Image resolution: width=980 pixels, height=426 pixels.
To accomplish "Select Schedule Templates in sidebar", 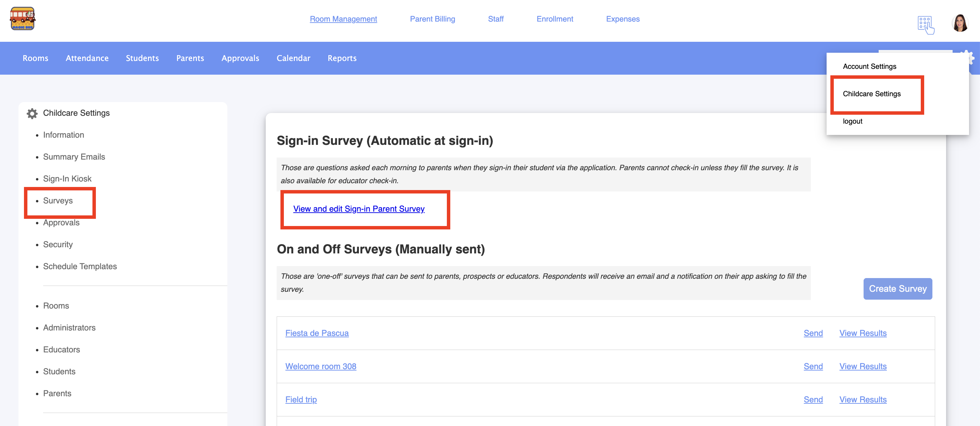I will pos(80,266).
